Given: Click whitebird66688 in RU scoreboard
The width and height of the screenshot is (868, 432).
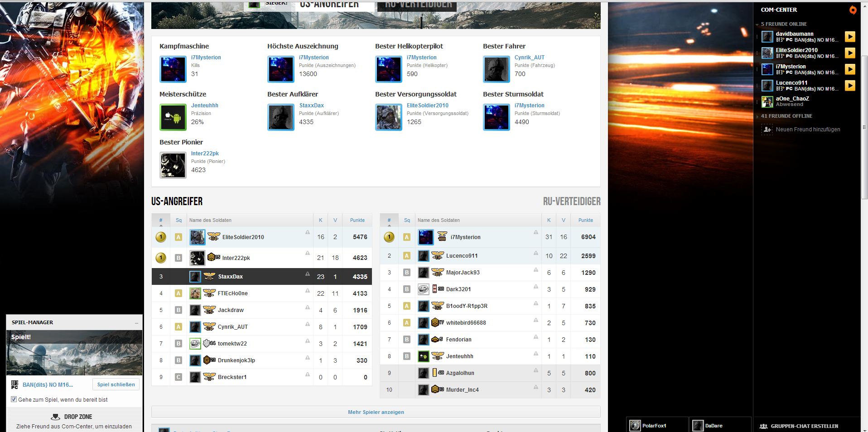Looking at the screenshot, I should coord(466,323).
